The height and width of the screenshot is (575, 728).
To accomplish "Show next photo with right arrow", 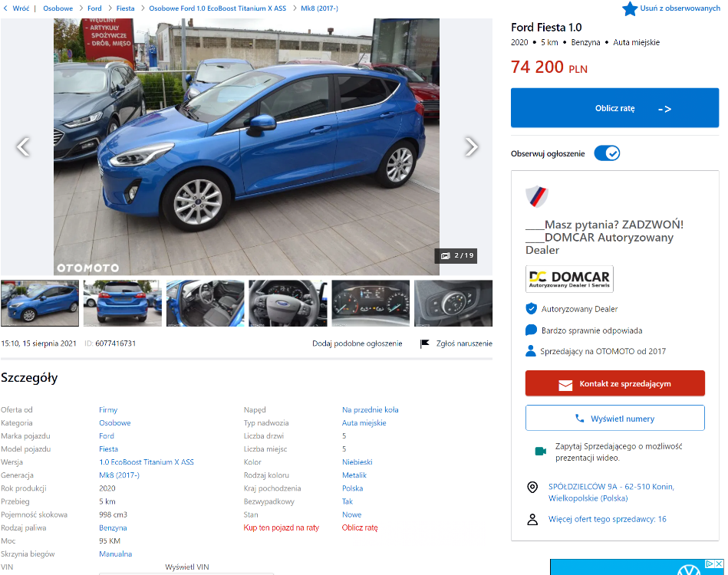I will point(471,146).
